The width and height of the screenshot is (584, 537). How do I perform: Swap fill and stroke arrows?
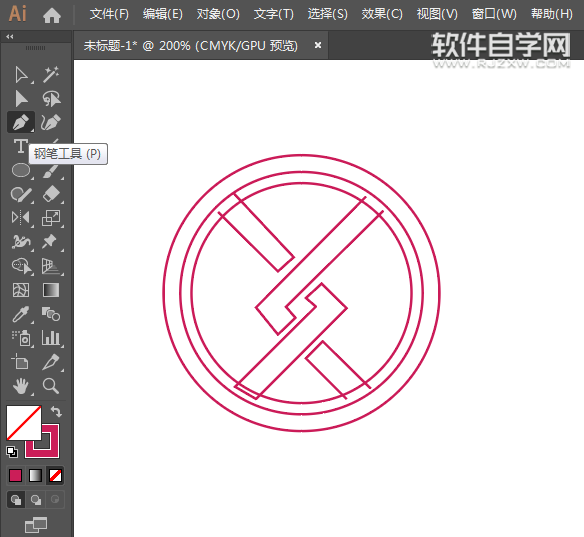click(x=56, y=412)
